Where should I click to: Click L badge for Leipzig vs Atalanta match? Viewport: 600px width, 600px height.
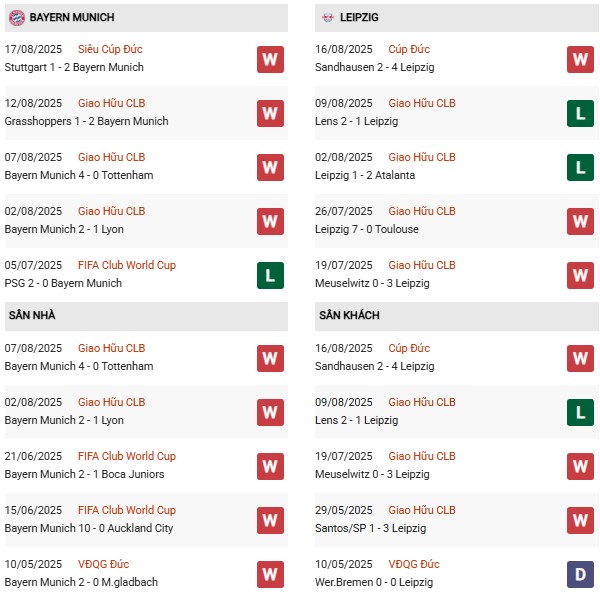click(x=580, y=167)
